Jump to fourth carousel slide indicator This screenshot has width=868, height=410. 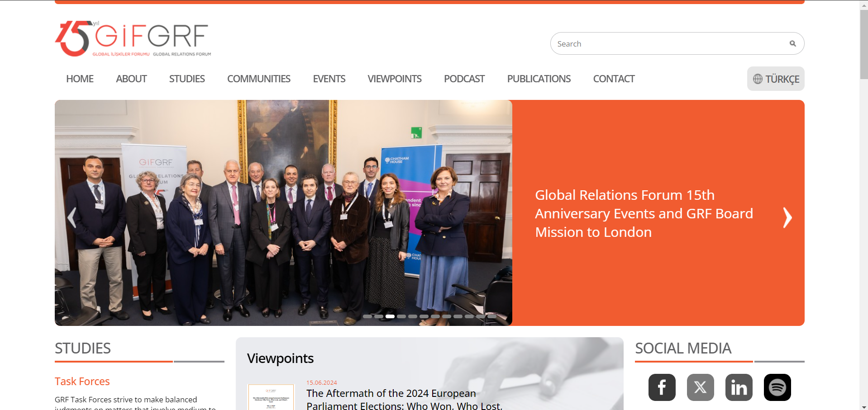(401, 316)
